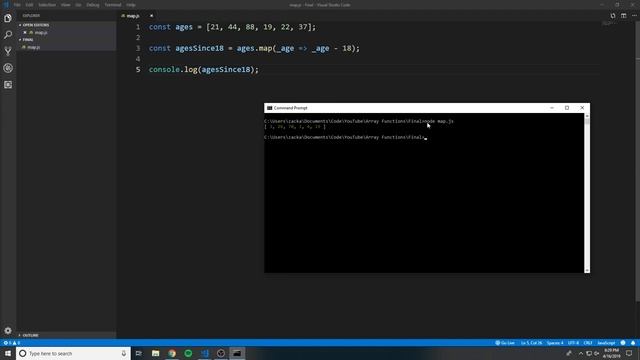
Task: Open Task View from the taskbar
Action: pyautogui.click(x=139, y=353)
